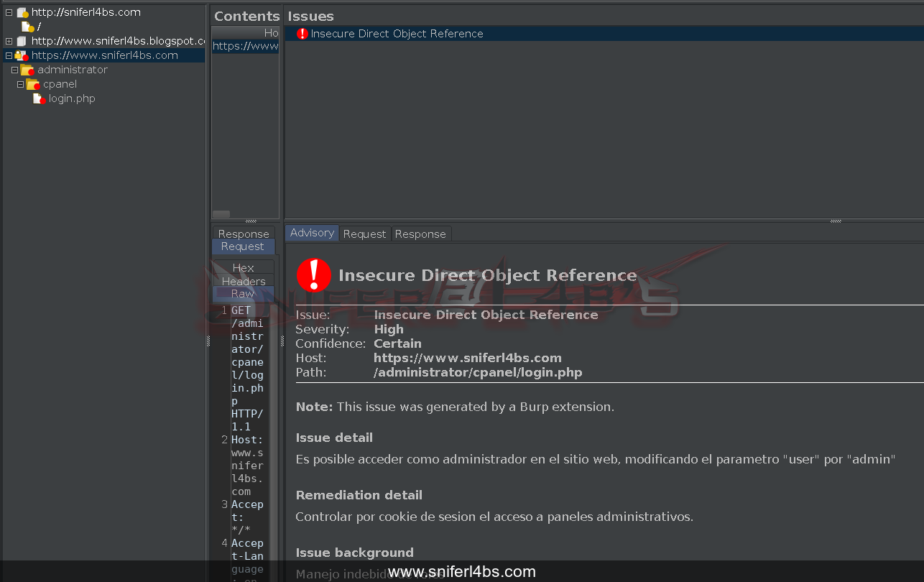Click the Issue detail description sentence
Screen dimensions: 924x582
(596, 459)
